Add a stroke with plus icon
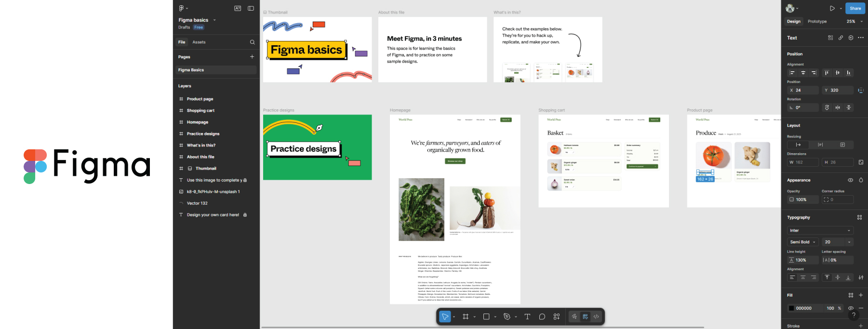 [861, 326]
